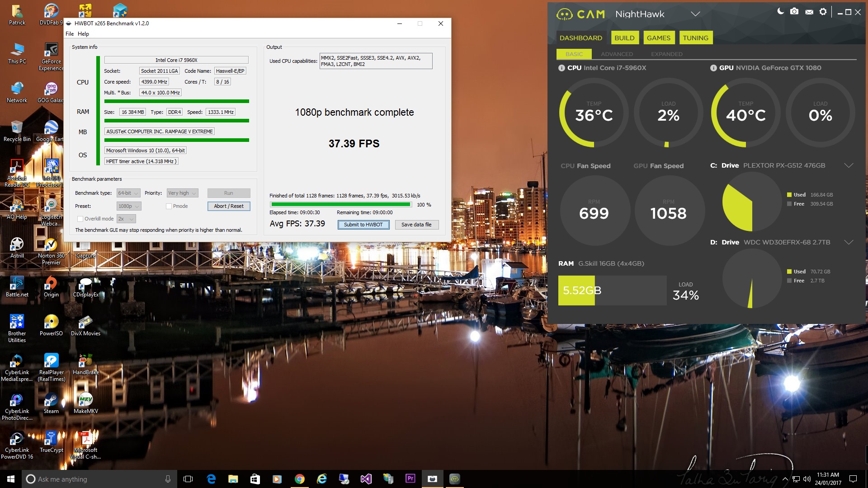Open Adobe Premiere from the taskbar
868x488 pixels.
410,479
